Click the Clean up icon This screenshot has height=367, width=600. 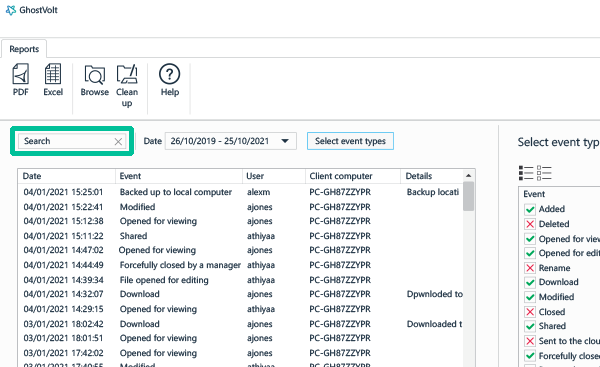tap(127, 86)
